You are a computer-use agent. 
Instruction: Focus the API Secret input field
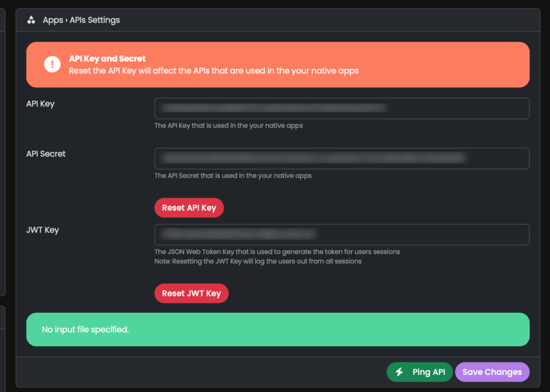(342, 158)
